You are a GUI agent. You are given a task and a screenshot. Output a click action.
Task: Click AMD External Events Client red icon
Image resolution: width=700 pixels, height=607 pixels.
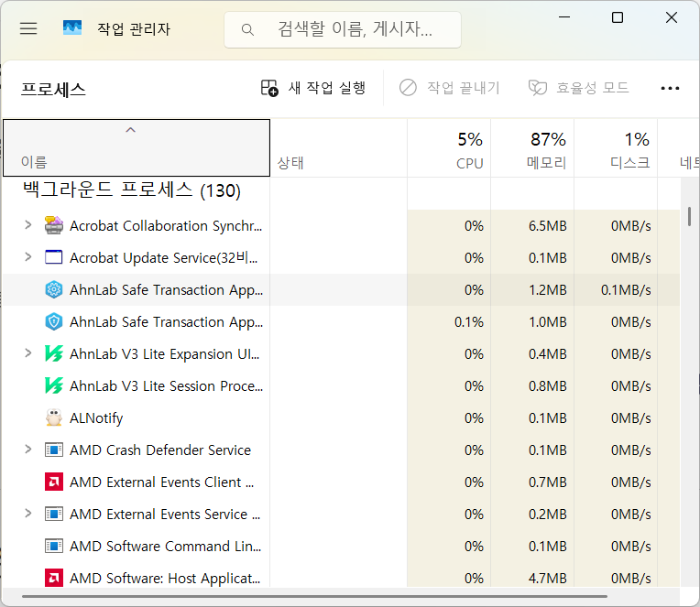point(54,482)
